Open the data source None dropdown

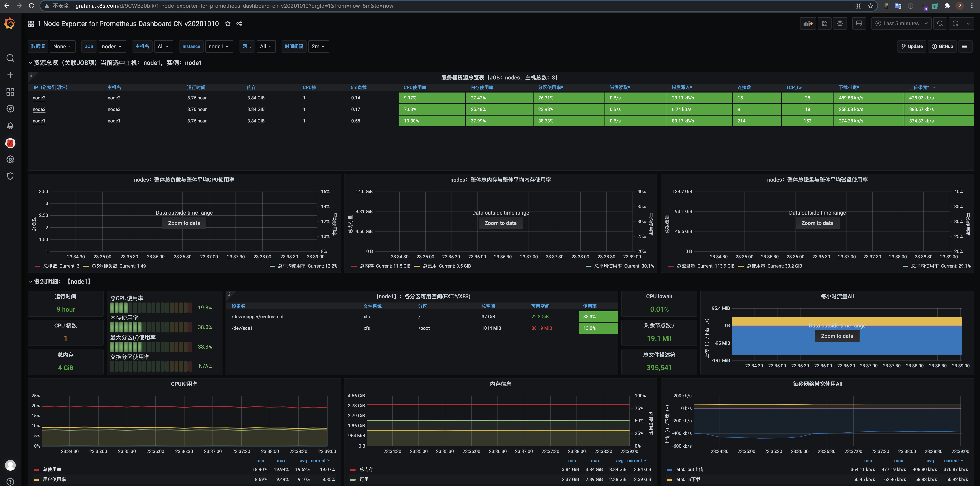[x=62, y=46]
